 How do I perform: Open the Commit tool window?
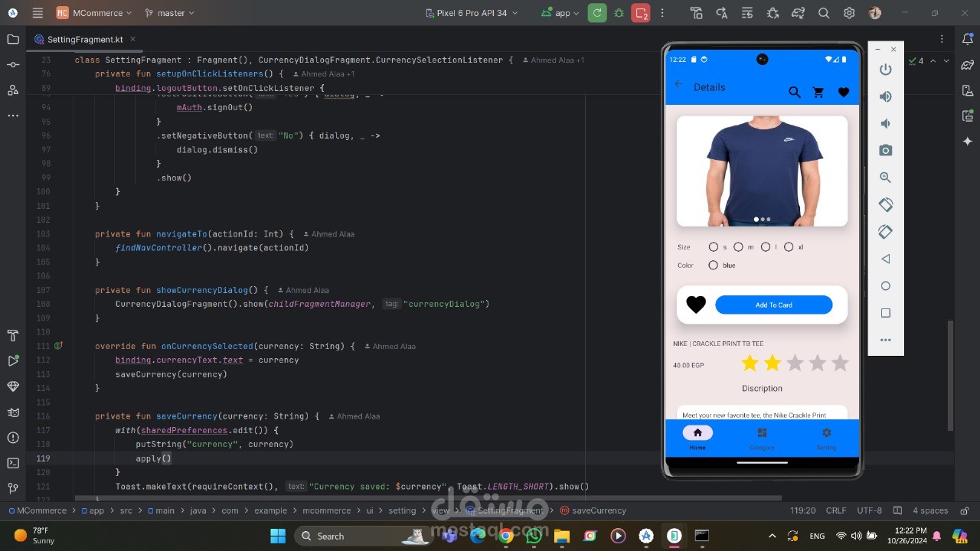click(x=13, y=64)
